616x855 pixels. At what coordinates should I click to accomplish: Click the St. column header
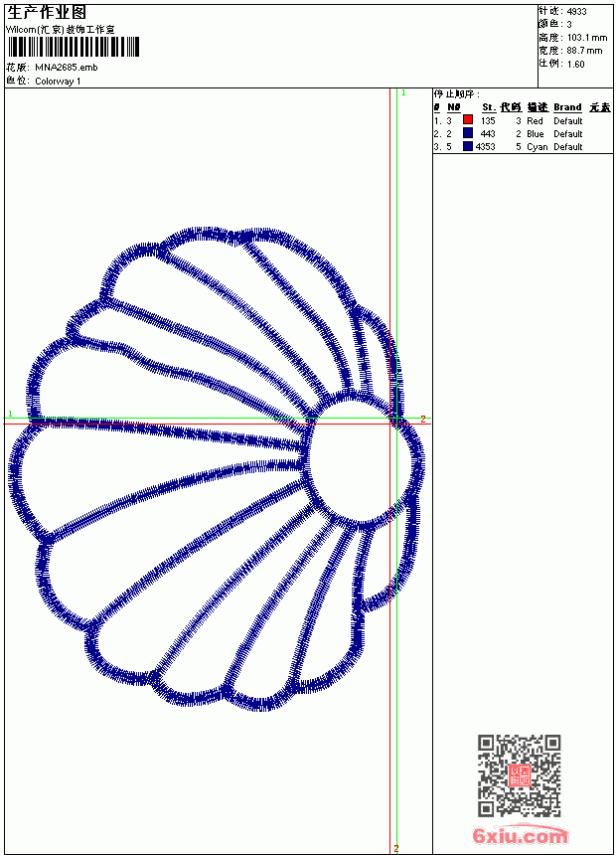(489, 107)
